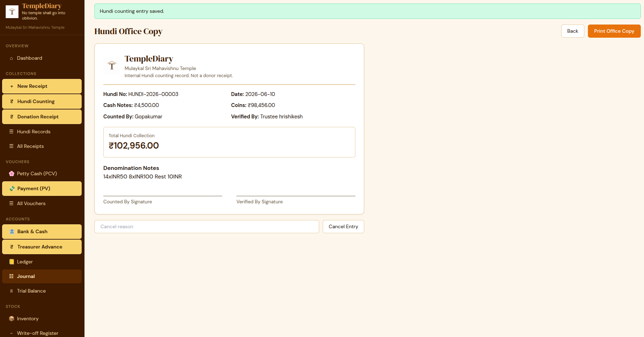Click the lines icon beside Trial Balance
Screen dimensions: 644x337
11,291
